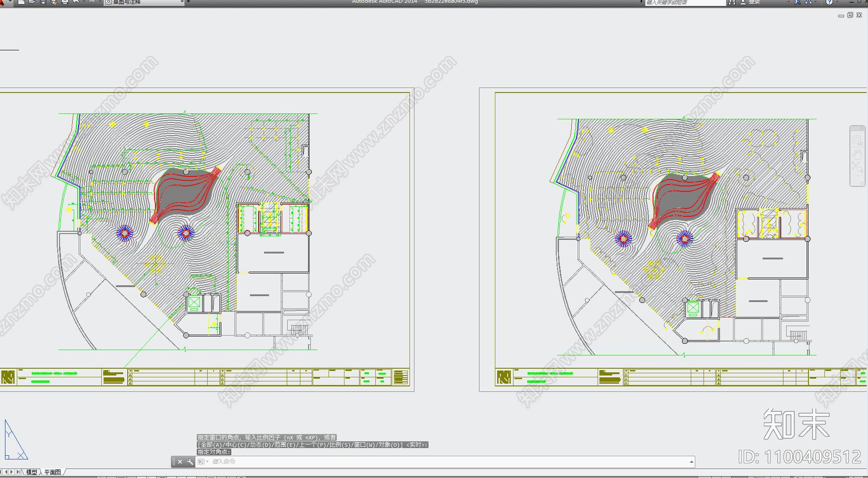
Task: Open the recent commands dropdown in command line
Action: [x=203, y=462]
